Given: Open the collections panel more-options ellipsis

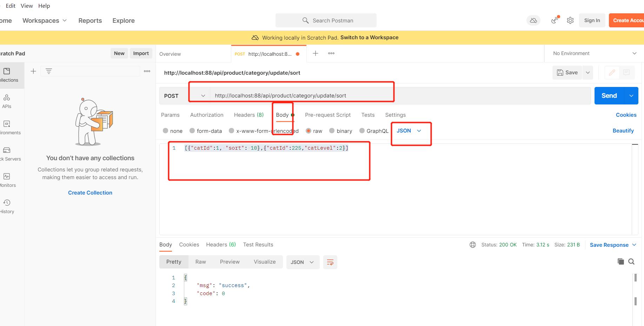Looking at the screenshot, I should (147, 71).
